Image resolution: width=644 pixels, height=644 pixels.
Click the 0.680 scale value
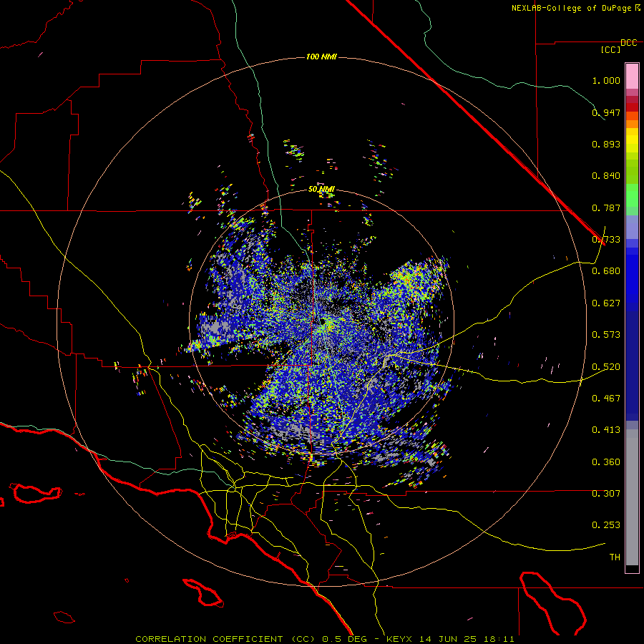click(x=606, y=271)
